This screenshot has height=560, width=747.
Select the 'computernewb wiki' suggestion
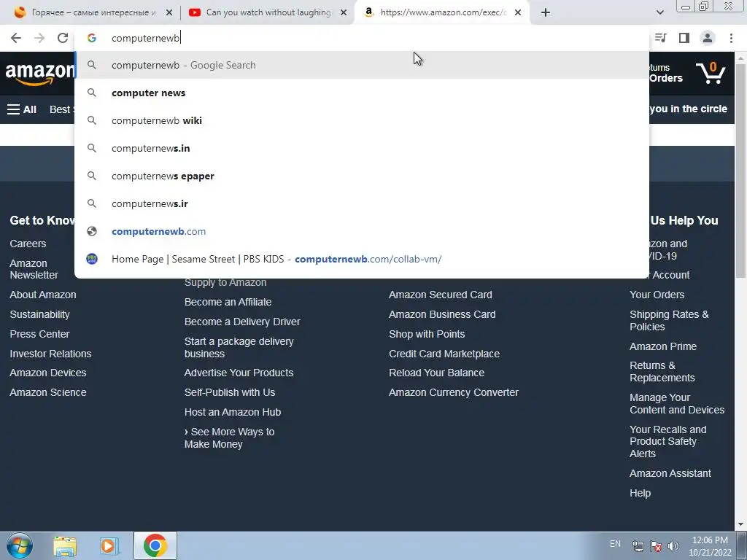(362, 120)
